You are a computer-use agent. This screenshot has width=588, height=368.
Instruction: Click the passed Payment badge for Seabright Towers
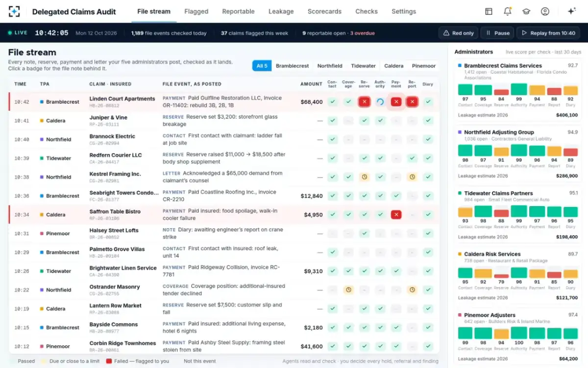pos(396,196)
